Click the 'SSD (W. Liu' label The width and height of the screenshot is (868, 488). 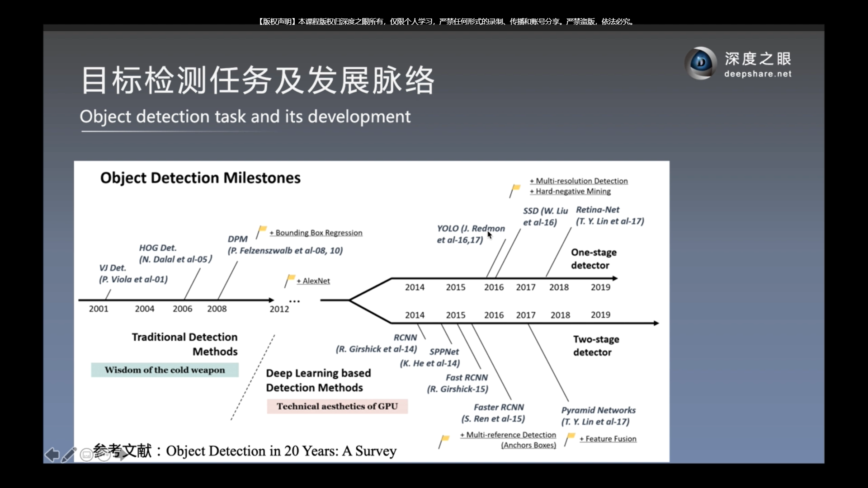(x=545, y=211)
